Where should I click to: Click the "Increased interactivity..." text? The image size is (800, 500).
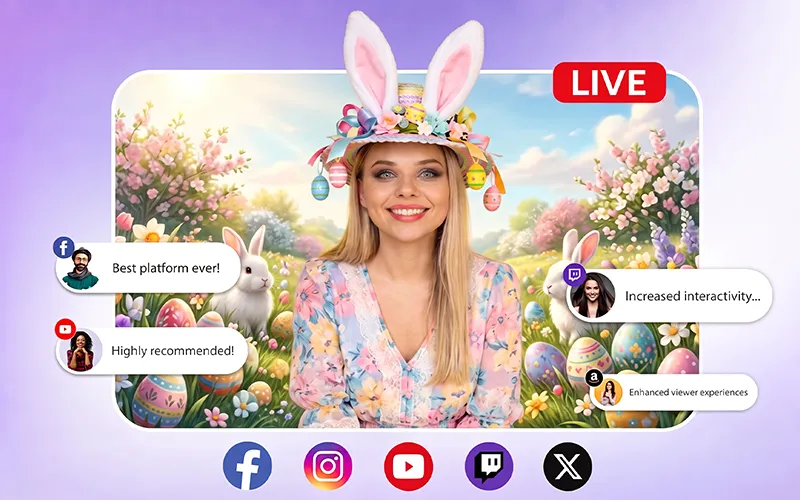point(692,296)
